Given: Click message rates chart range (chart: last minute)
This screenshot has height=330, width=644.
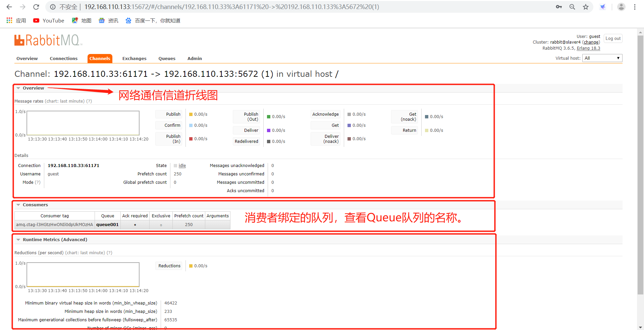Looking at the screenshot, I should point(65,101).
